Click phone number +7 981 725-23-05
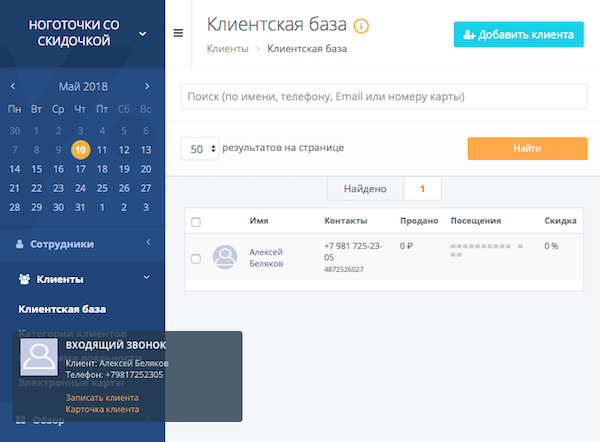The height and width of the screenshot is (442, 600). [353, 251]
